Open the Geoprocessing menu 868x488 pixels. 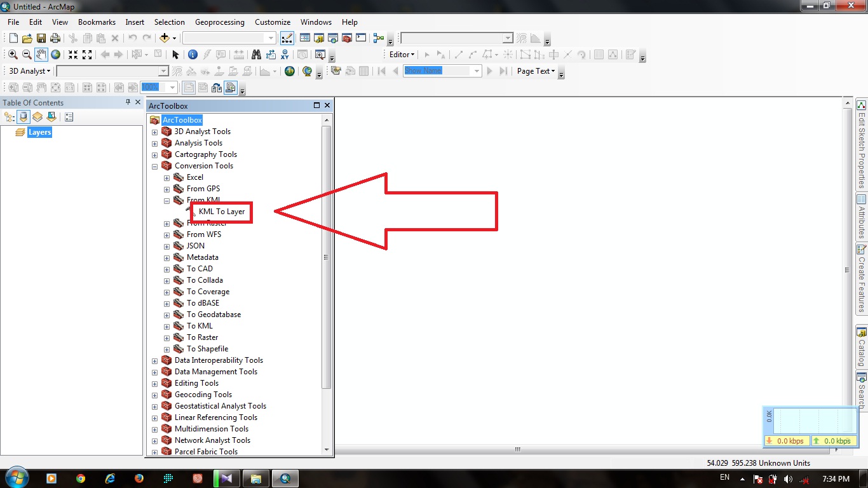pos(220,22)
